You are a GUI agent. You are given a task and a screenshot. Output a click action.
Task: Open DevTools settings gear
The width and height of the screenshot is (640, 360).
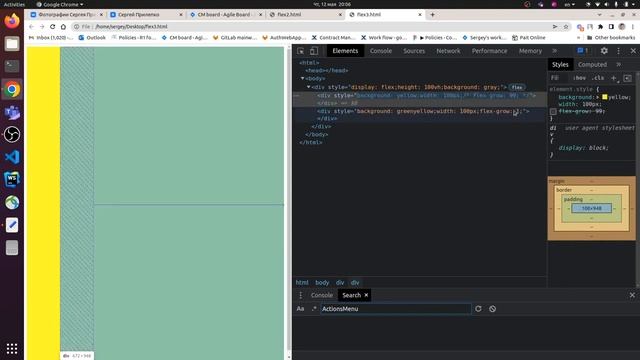604,51
